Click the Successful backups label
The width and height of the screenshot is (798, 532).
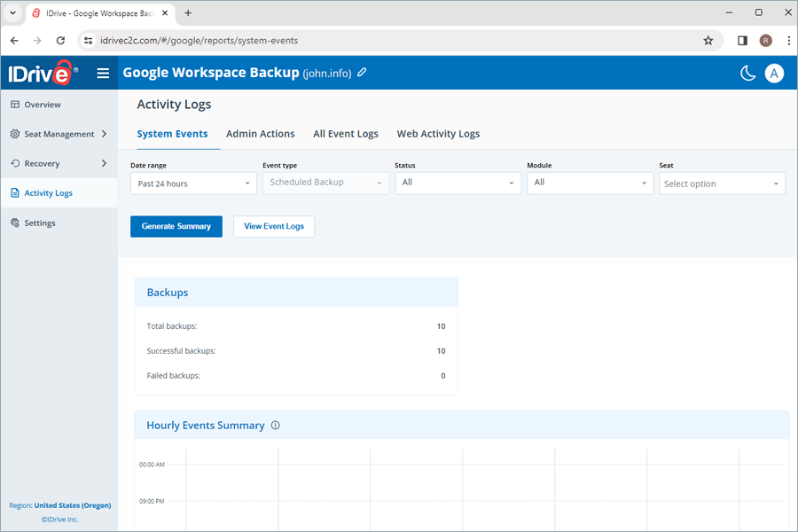[x=181, y=351]
